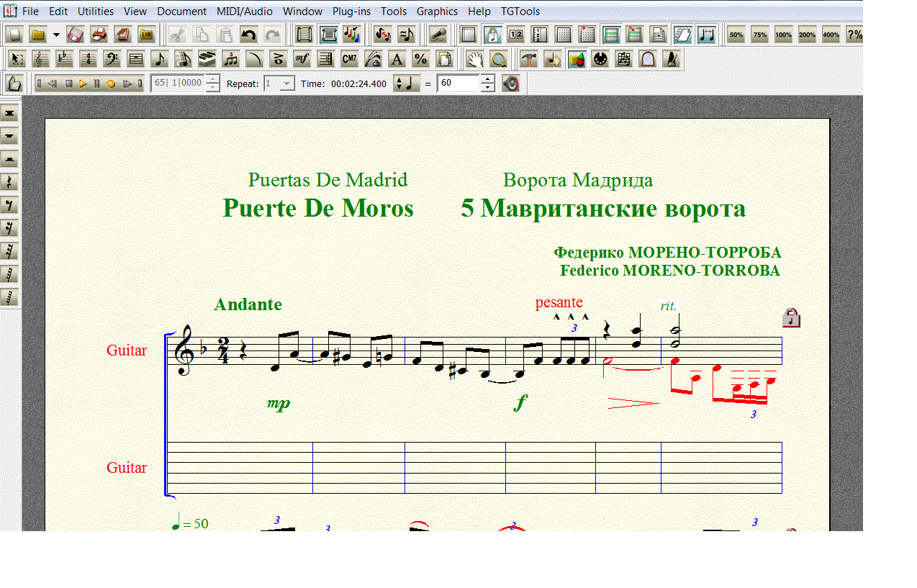Open the tempo note-duration selector

pyautogui.click(x=407, y=83)
